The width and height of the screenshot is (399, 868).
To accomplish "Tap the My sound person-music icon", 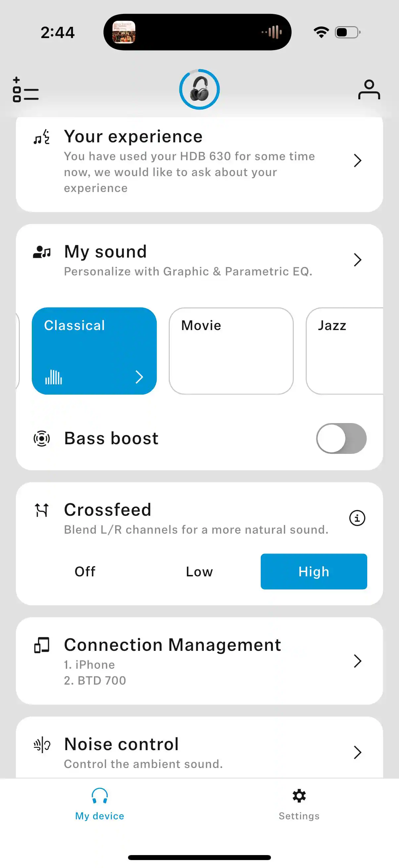I will pos(42,252).
